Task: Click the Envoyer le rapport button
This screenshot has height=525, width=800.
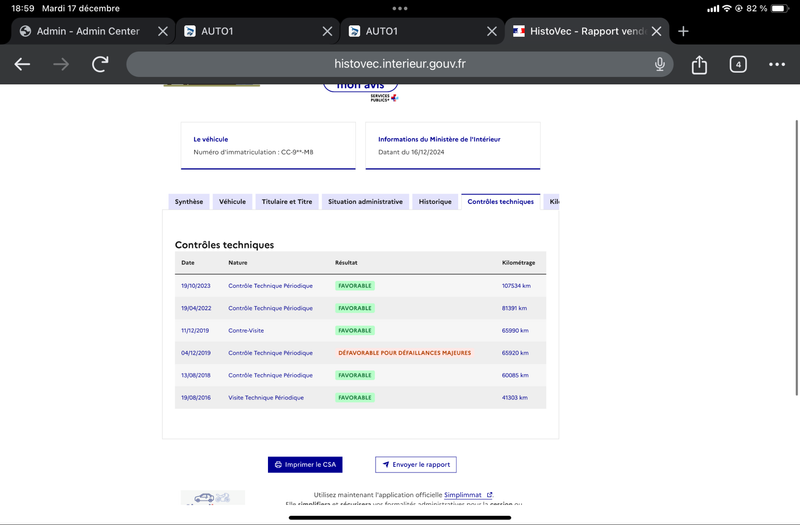Action: [416, 464]
